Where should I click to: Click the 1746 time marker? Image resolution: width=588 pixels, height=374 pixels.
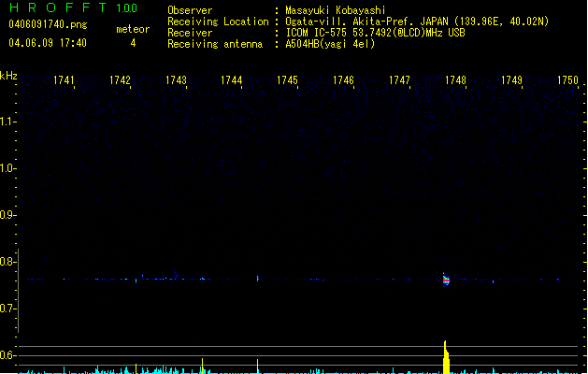tap(343, 80)
